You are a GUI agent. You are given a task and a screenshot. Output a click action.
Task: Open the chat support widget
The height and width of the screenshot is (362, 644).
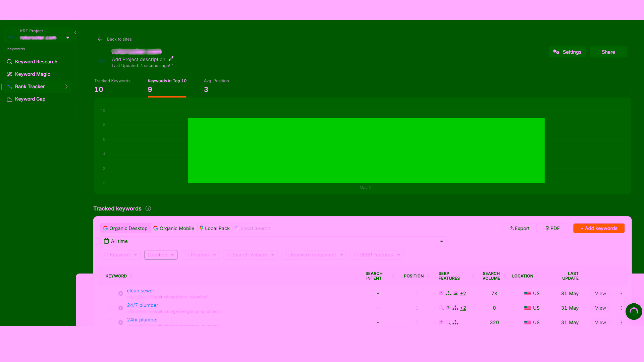pos(634,311)
